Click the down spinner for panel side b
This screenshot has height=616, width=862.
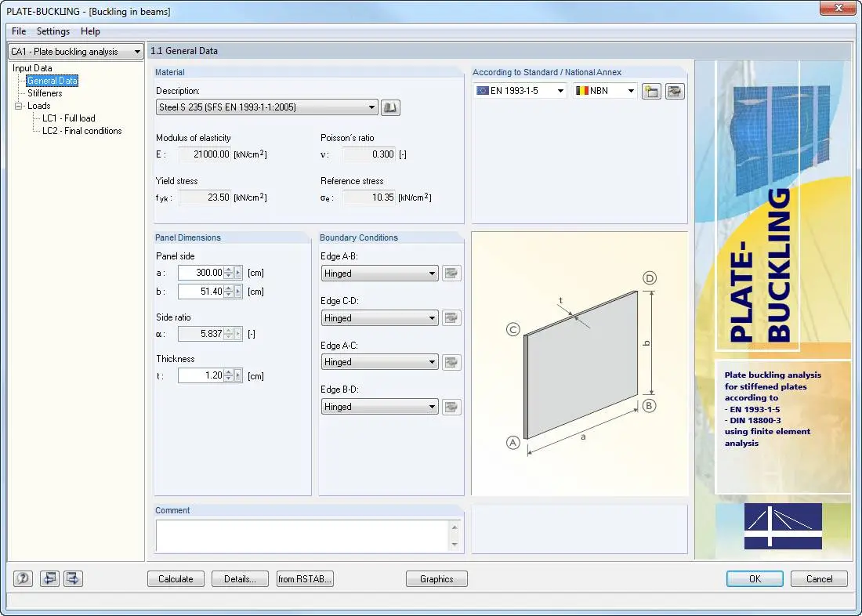point(229,295)
